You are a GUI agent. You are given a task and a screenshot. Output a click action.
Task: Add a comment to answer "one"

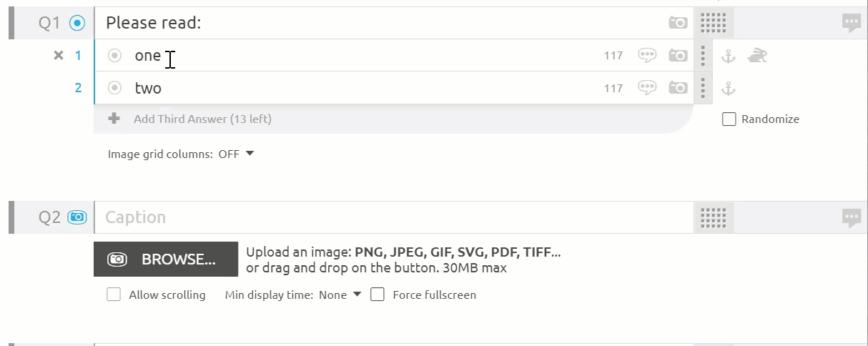click(x=647, y=55)
